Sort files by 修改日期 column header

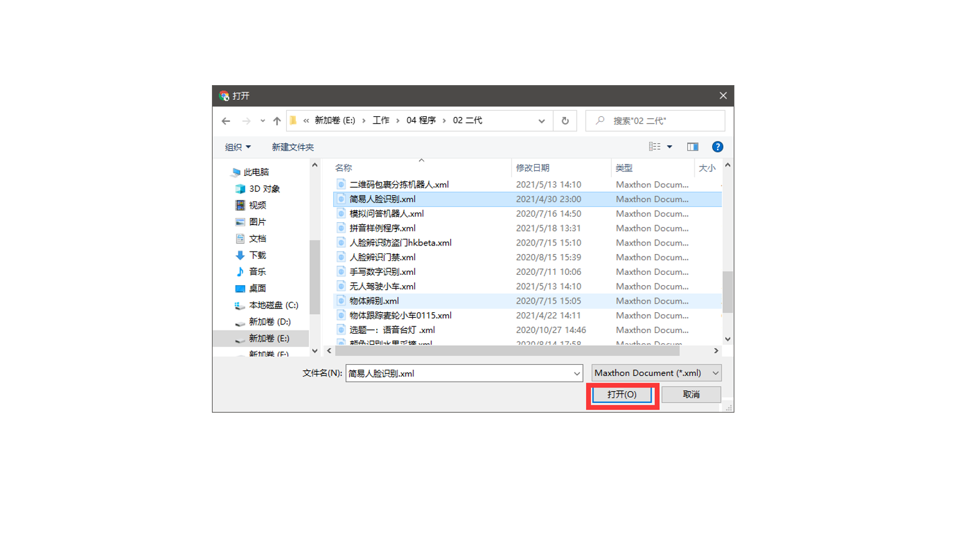(532, 168)
